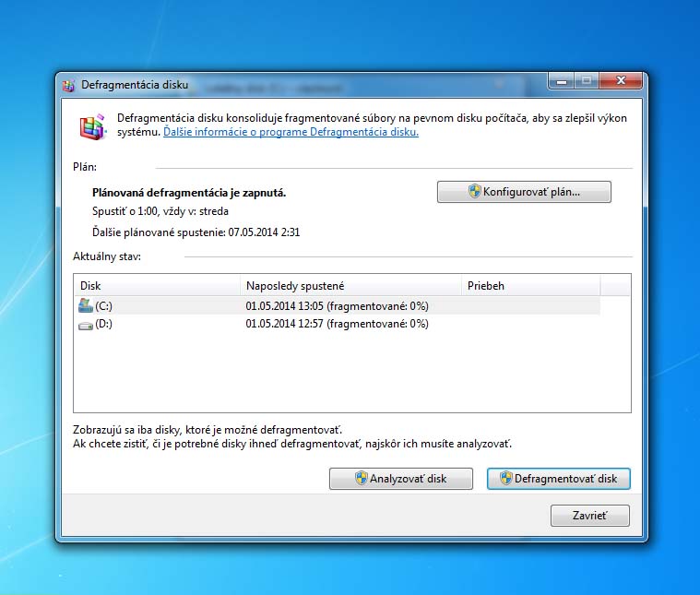This screenshot has height=595, width=700.
Task: Select the C: row dated 01.05.2014 13:05
Action: coord(337,306)
